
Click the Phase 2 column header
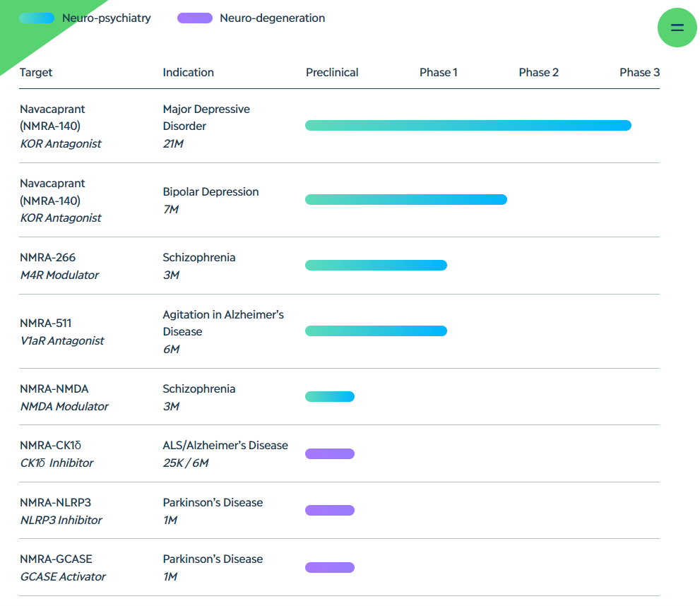pyautogui.click(x=538, y=73)
